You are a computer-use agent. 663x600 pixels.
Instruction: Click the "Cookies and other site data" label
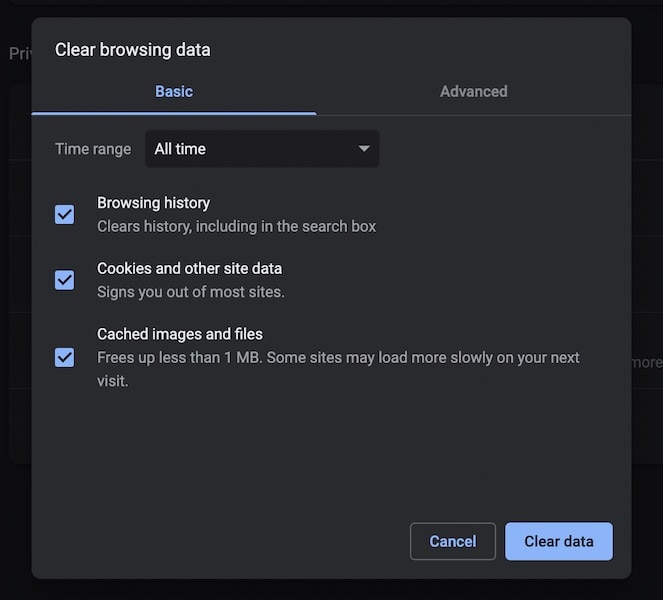tap(189, 268)
